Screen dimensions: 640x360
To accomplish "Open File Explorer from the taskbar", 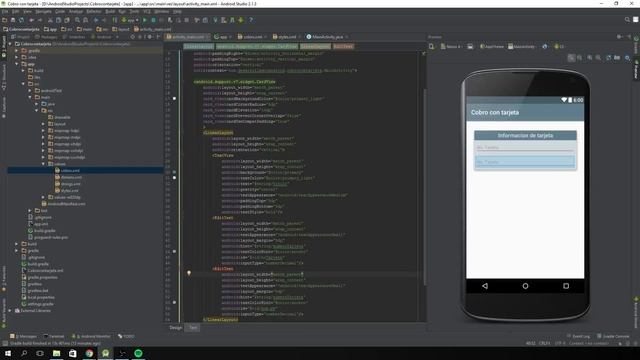I will pyautogui.click(x=57, y=353).
